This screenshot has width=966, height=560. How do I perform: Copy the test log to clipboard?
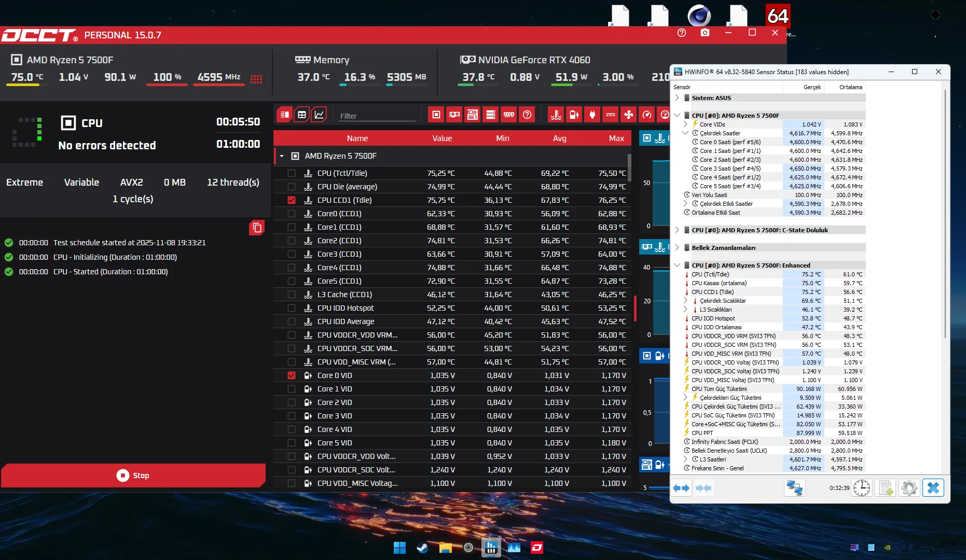257,228
